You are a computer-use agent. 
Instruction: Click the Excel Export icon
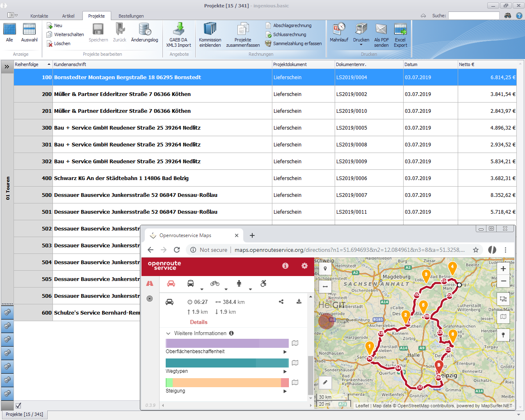[400, 30]
